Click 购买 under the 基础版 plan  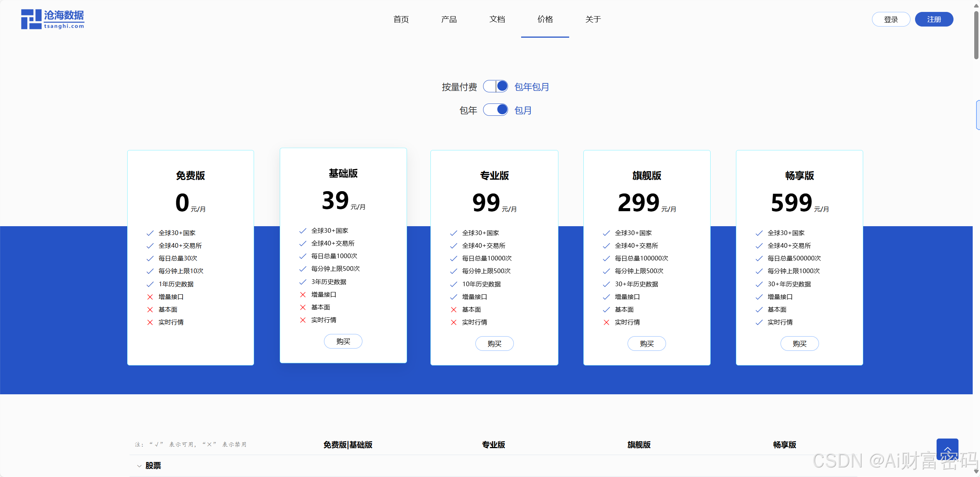(343, 342)
